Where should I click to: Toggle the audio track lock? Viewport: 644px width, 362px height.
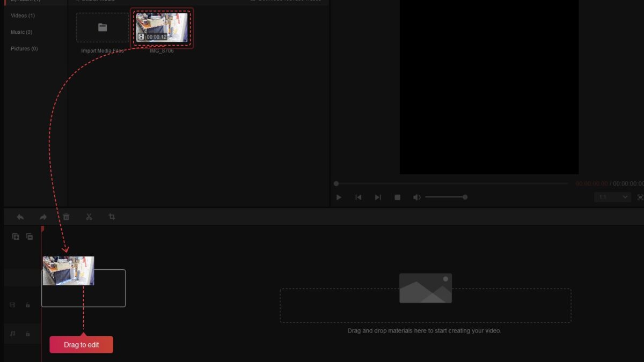(x=27, y=334)
